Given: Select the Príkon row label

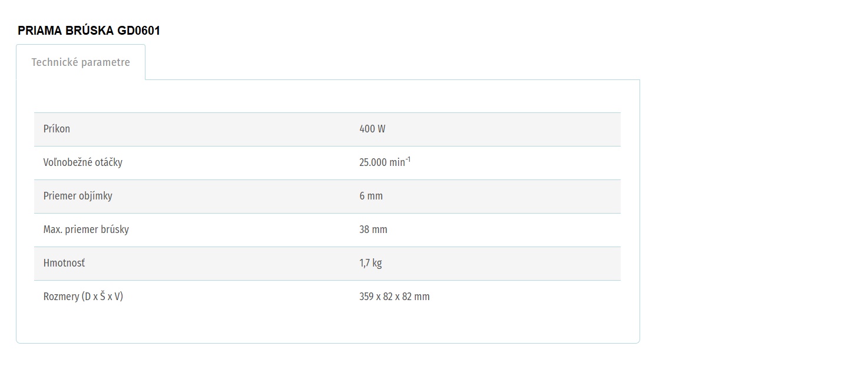Looking at the screenshot, I should [57, 129].
